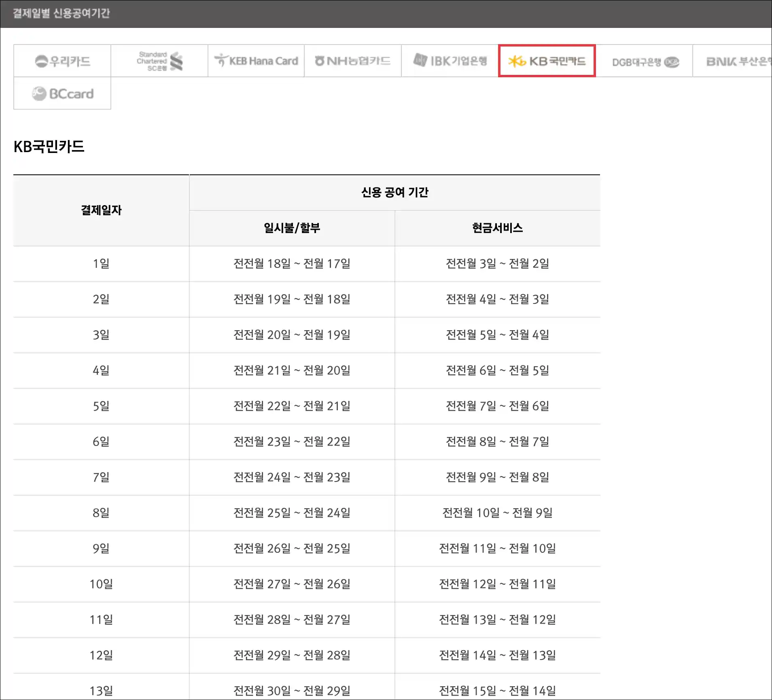The image size is (772, 700).
Task: Click the 전전월 28일 ~ 전월 27일 cell
Action: click(292, 620)
